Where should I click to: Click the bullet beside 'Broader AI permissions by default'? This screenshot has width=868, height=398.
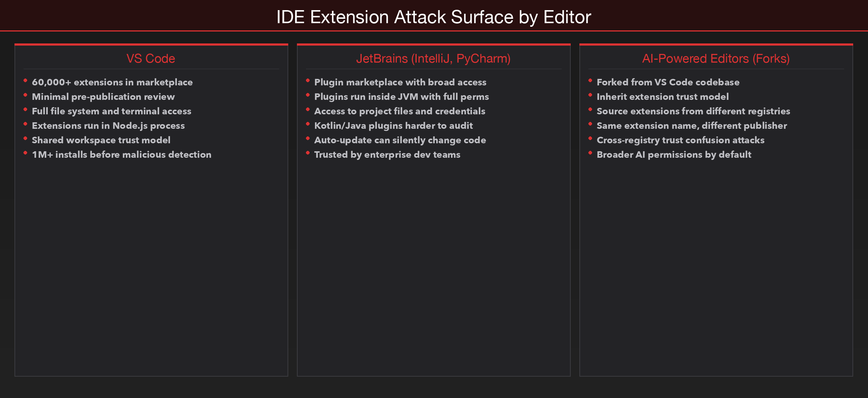tap(591, 153)
